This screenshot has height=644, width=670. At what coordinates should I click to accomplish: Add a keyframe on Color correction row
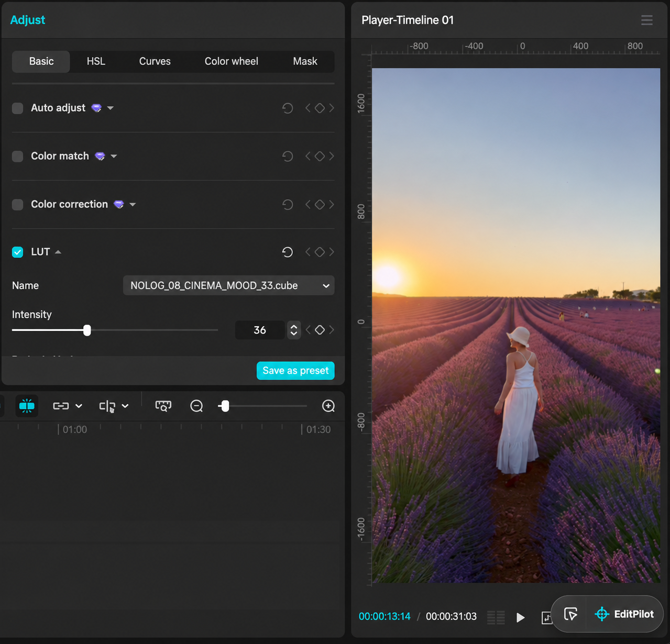tap(320, 204)
